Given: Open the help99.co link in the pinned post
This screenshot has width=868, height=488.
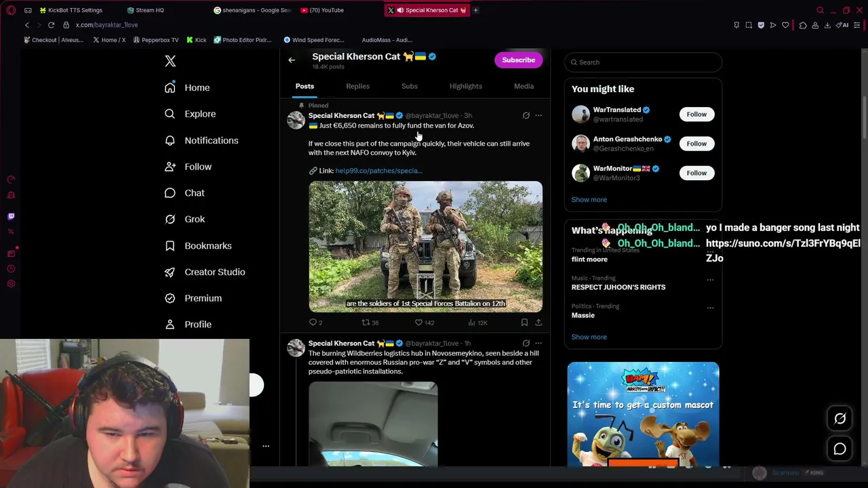Looking at the screenshot, I should [378, 171].
